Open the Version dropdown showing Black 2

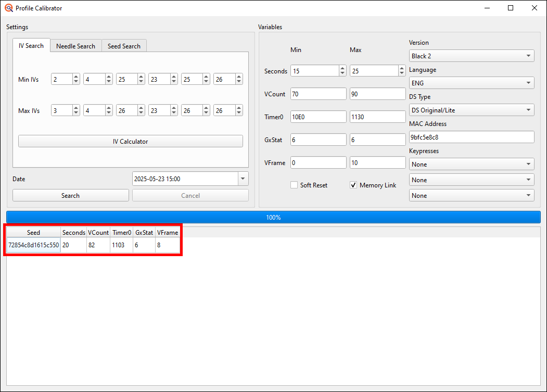pyautogui.click(x=472, y=56)
